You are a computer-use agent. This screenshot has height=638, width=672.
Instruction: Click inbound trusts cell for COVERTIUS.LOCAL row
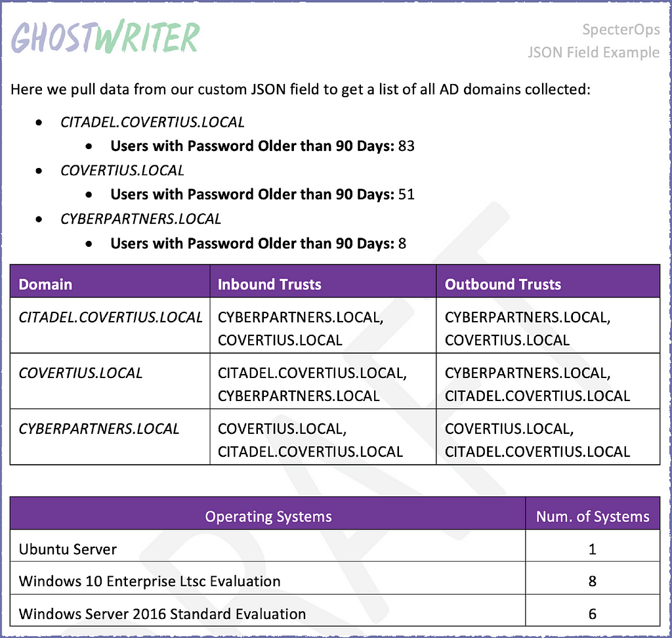(x=323, y=381)
